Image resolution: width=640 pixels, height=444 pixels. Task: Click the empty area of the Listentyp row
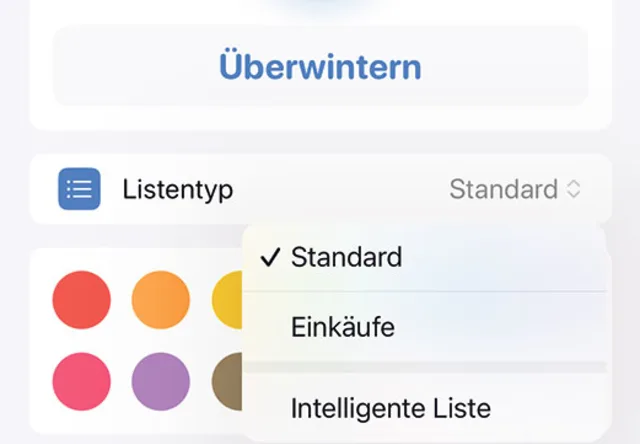pos(340,189)
